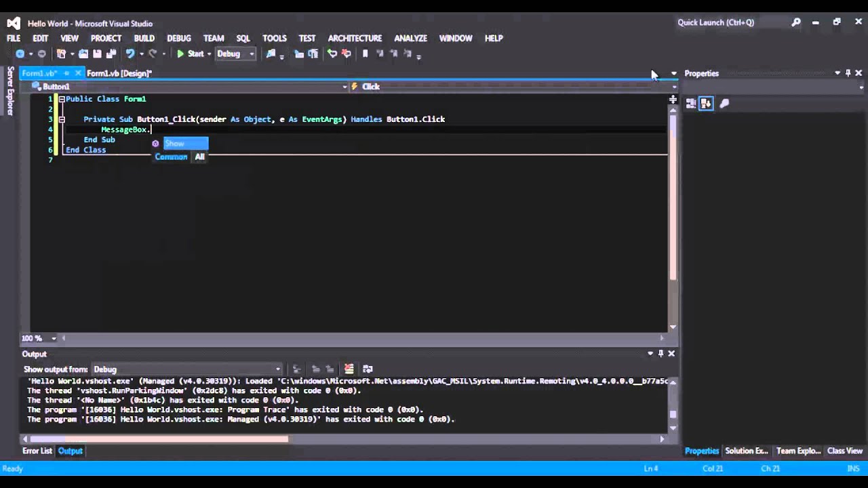Undo the last action via toolbar arrow
The image size is (868, 488).
tap(130, 54)
